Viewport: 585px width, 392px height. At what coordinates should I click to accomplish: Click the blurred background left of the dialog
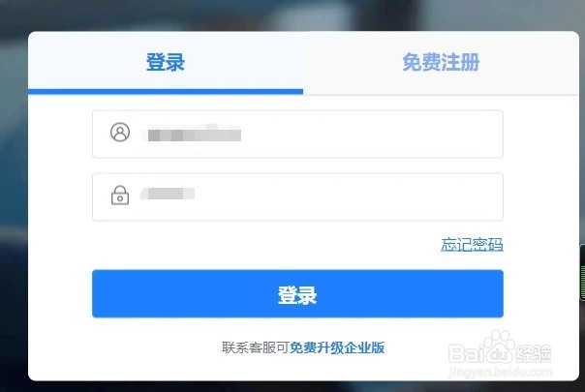click(x=14, y=205)
